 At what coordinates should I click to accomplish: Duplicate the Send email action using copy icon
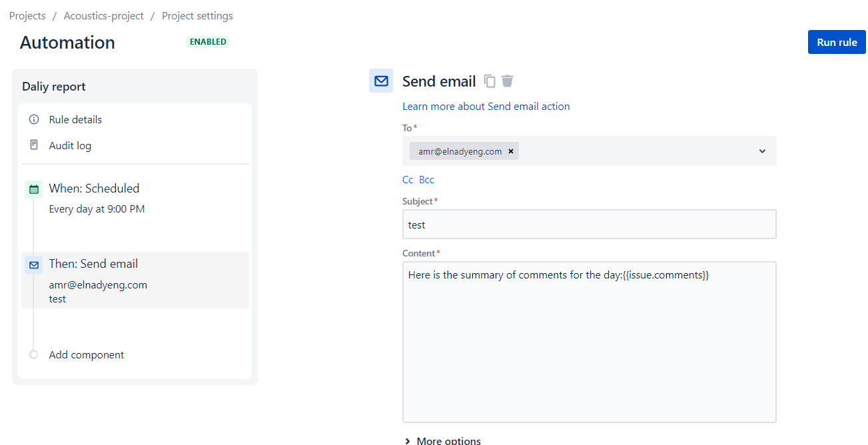point(490,81)
